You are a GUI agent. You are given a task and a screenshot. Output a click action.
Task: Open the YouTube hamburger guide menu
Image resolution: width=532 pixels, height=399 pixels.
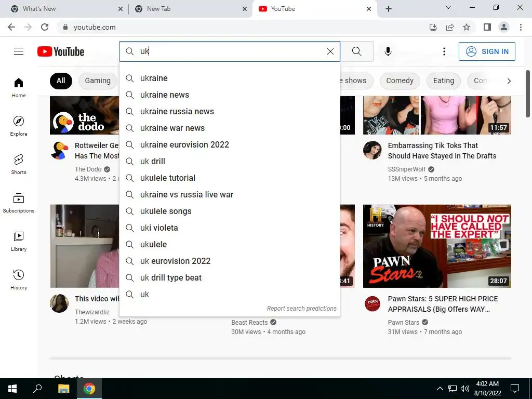[19, 51]
